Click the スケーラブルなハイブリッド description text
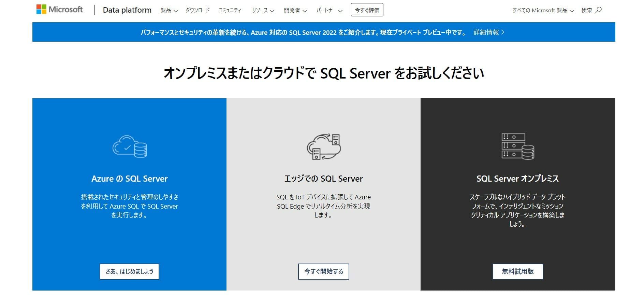The height and width of the screenshot is (296, 644). (x=518, y=210)
